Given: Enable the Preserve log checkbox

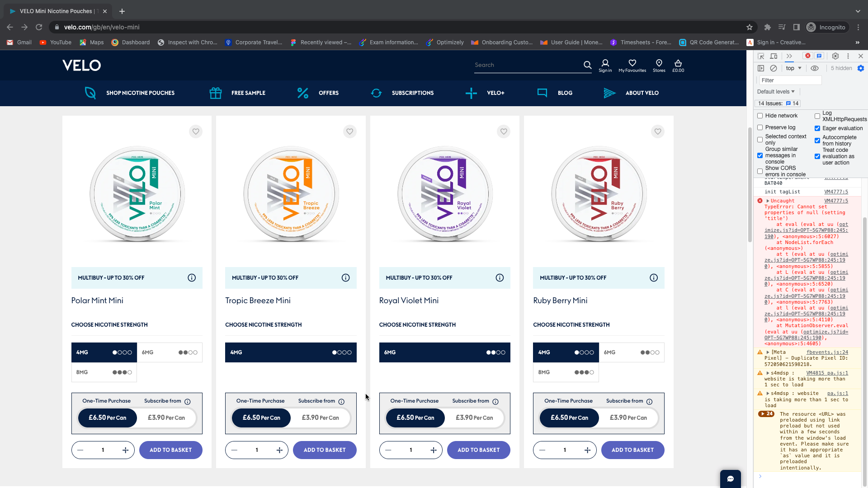Looking at the screenshot, I should pyautogui.click(x=760, y=127).
